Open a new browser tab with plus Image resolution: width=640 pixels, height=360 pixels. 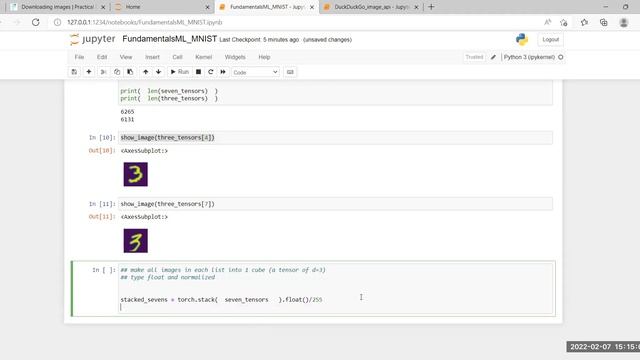(431, 7)
